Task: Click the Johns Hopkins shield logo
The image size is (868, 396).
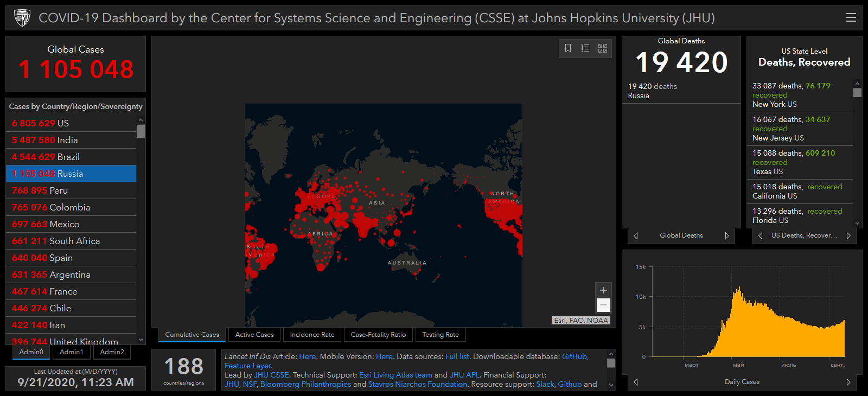Action: tap(22, 18)
